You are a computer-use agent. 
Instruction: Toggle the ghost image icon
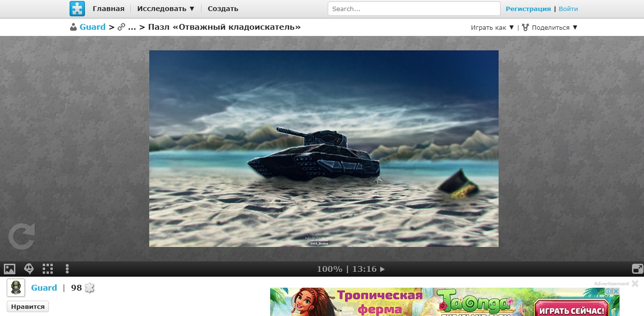point(29,269)
